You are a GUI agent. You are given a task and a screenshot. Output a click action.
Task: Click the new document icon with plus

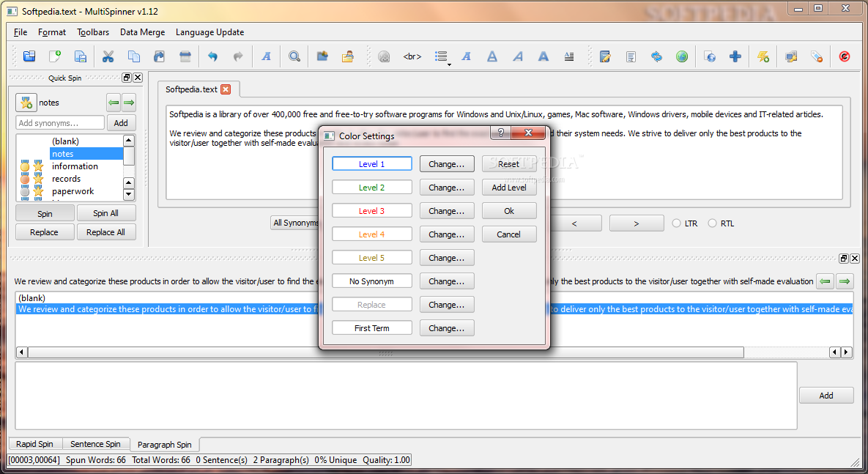coord(55,56)
